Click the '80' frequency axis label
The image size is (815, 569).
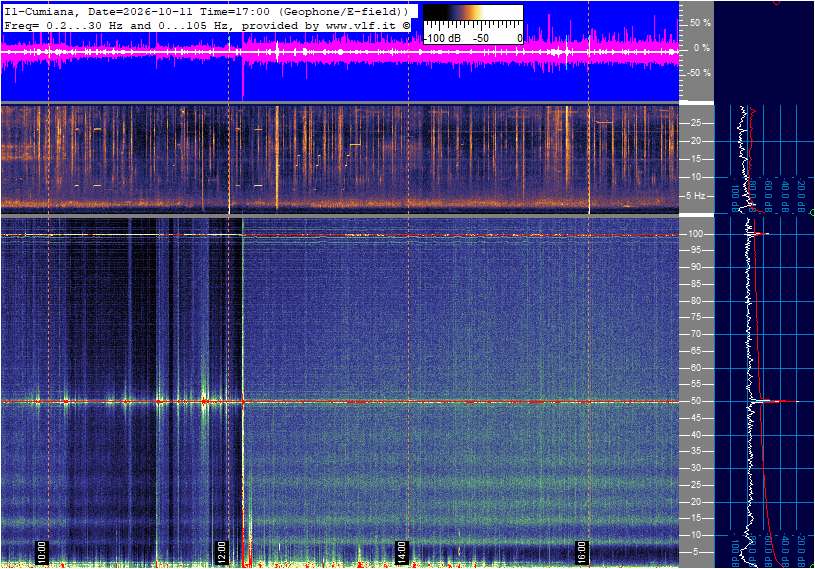click(695, 301)
